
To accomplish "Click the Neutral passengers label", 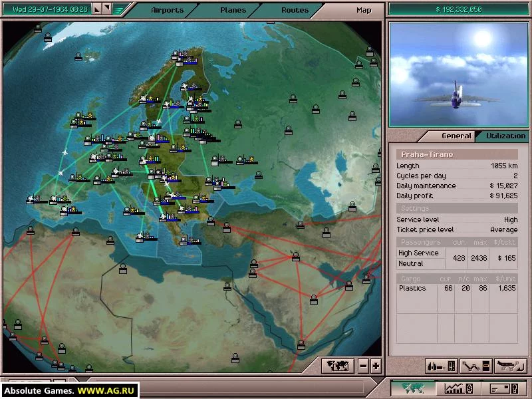I will [410, 263].
